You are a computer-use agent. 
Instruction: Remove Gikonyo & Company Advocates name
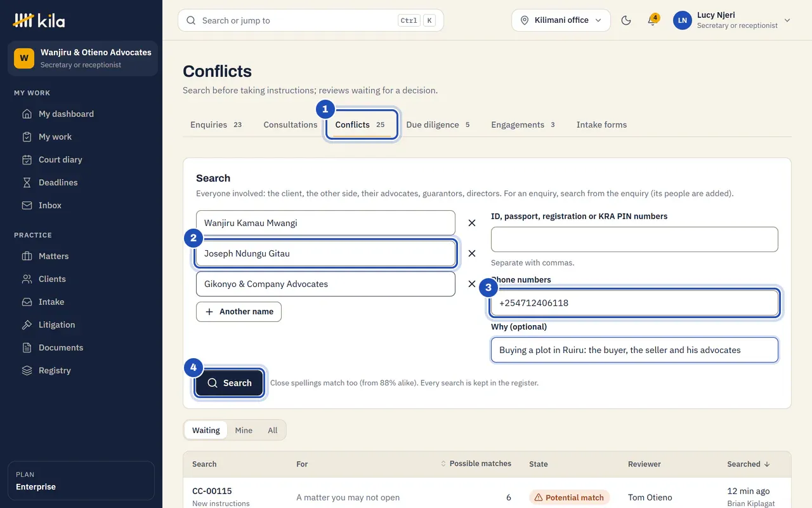click(472, 284)
